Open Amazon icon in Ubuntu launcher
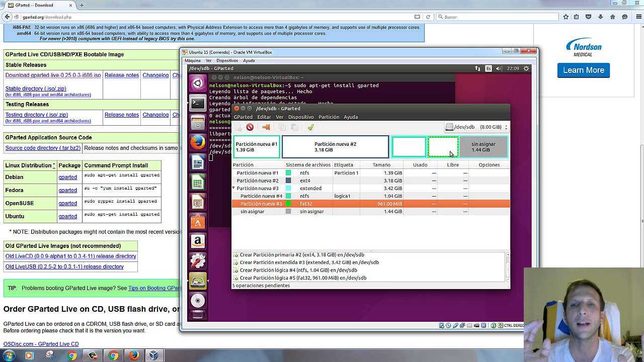Viewport: 644px width, 362px height. 198,241
